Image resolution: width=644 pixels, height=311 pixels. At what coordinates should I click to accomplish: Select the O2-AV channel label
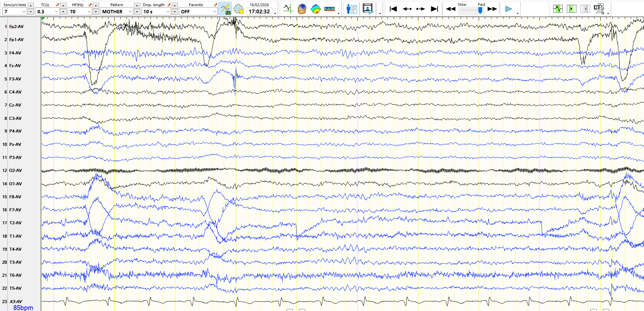[15, 171]
